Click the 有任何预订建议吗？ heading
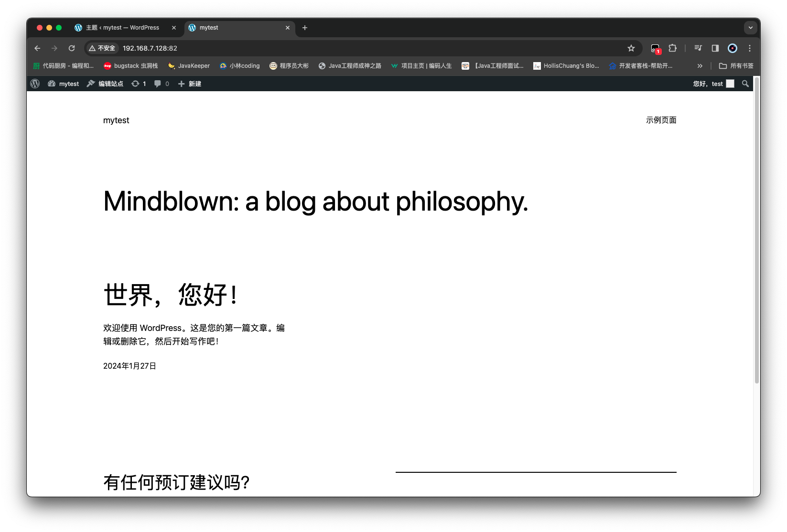Screen dimensions: 787x532 coord(176,482)
